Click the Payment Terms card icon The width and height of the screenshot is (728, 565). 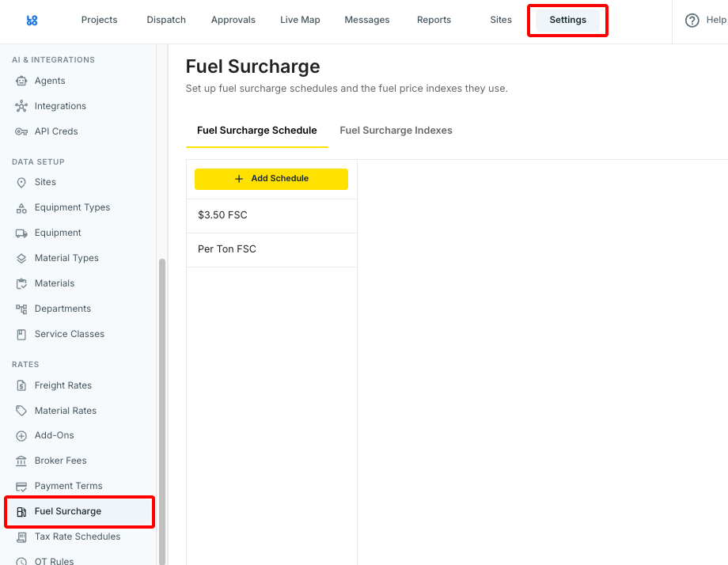coord(21,487)
